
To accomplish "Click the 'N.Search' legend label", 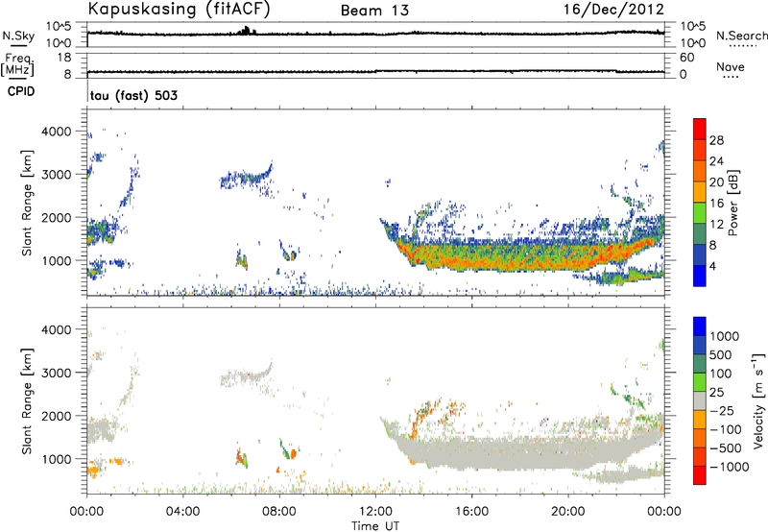I will (741, 36).
